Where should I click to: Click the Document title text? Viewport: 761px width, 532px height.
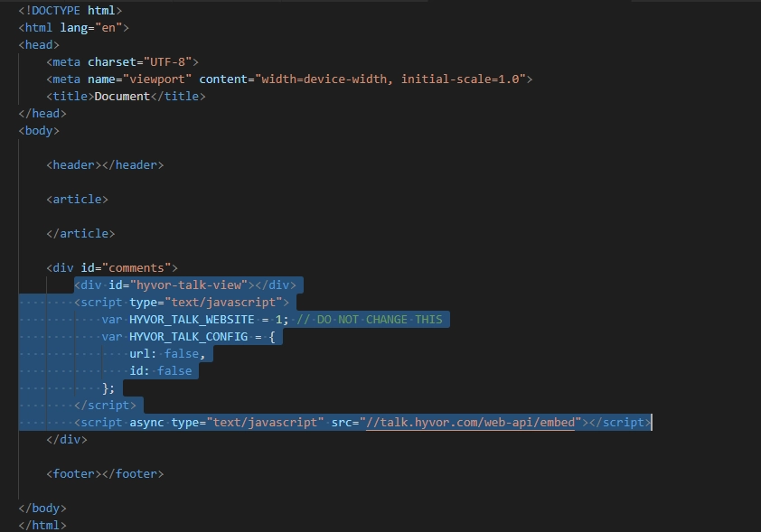click(x=122, y=96)
